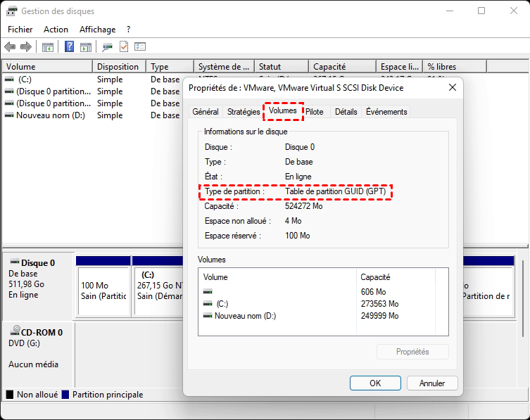This screenshot has width=530, height=420.
Task: Click the Capacité column header in dialog list
Action: [396, 277]
